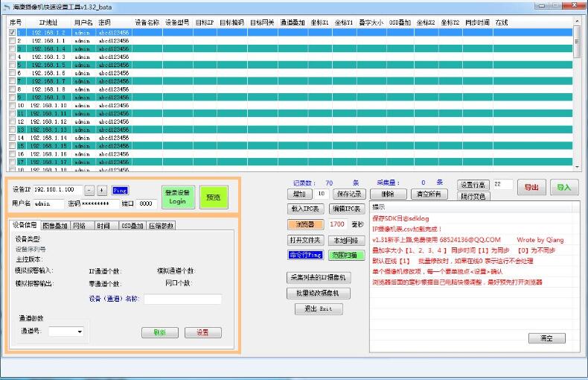This screenshot has width=588, height=380.
Task: Click the 打开文件夹 open folder button
Action: coord(305,240)
